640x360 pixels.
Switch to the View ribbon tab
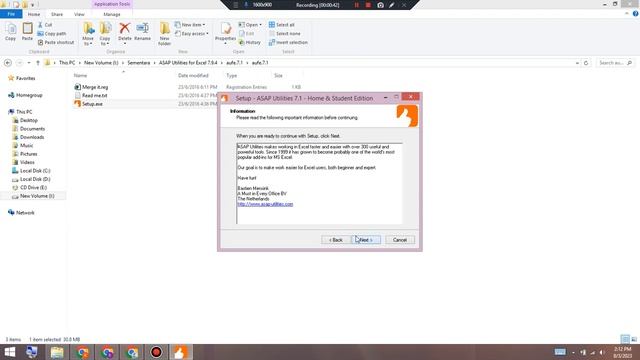tap(79, 14)
